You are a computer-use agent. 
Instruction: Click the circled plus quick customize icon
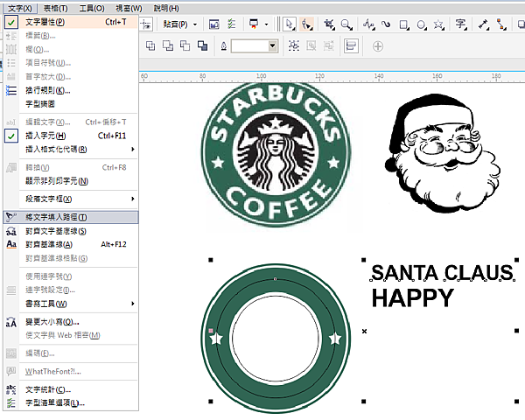pos(378,46)
